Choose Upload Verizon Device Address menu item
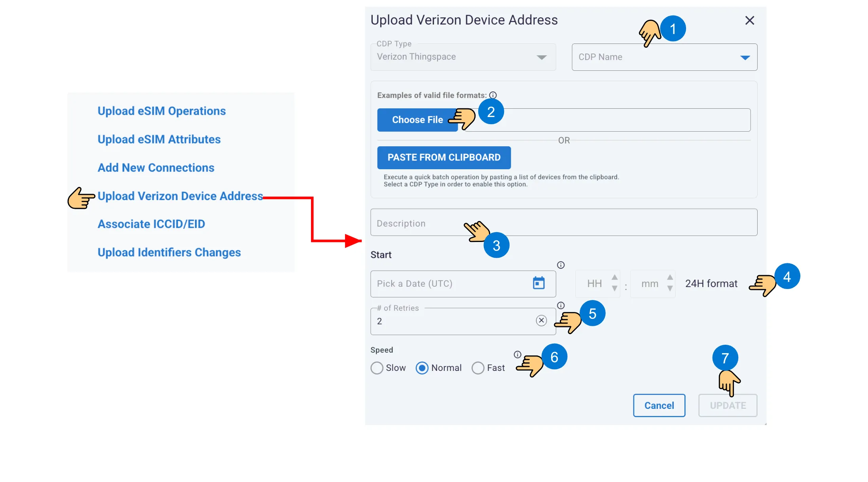The width and height of the screenshot is (868, 482). click(x=180, y=196)
